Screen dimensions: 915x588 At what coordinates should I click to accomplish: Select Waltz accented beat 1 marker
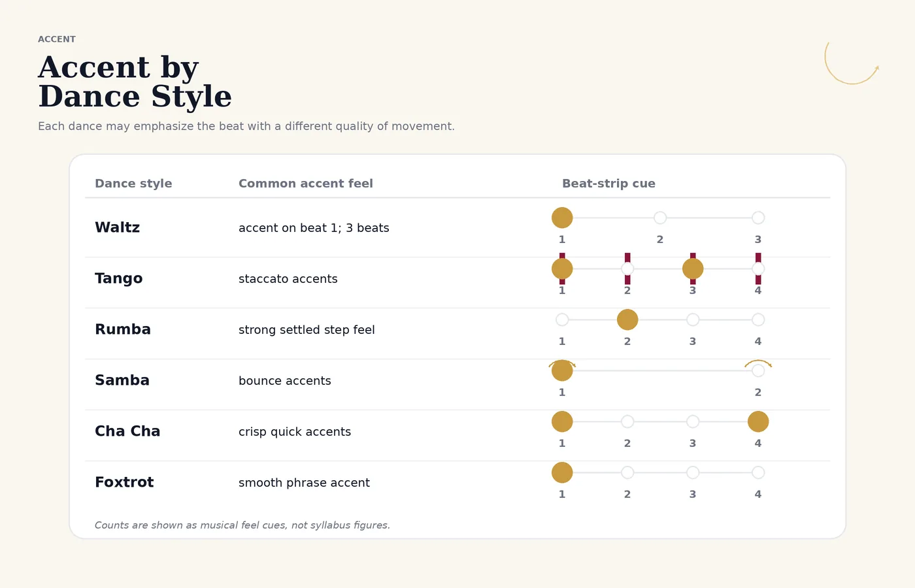point(562,218)
